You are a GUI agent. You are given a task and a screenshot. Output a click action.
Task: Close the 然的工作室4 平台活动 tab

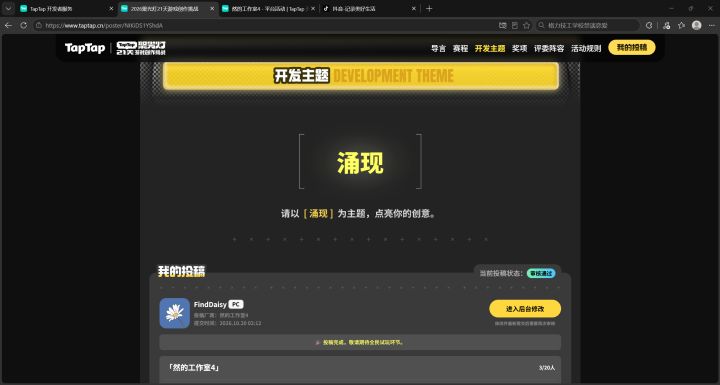click(313, 9)
